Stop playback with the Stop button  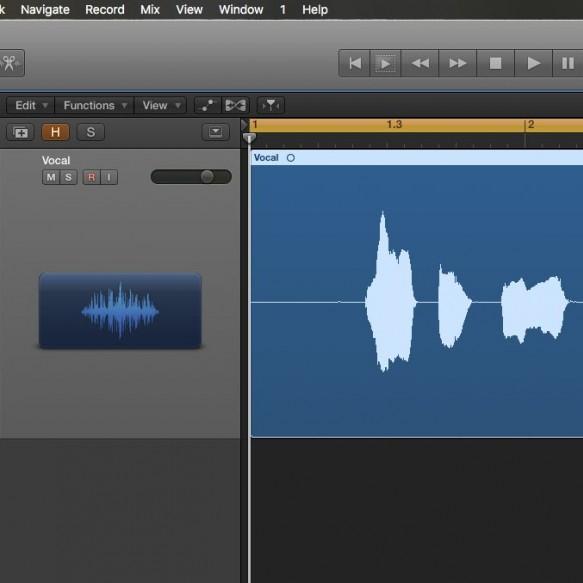(x=495, y=63)
